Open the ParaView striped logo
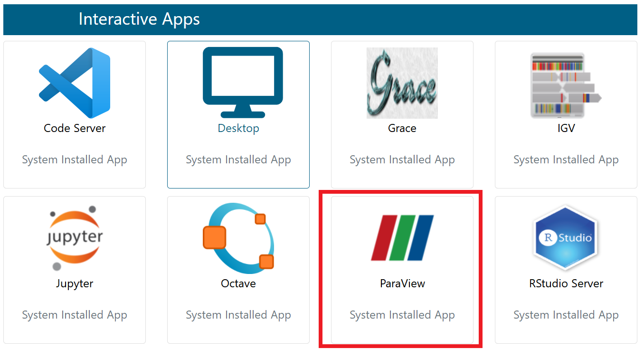This screenshot has height=349, width=644. [x=402, y=238]
